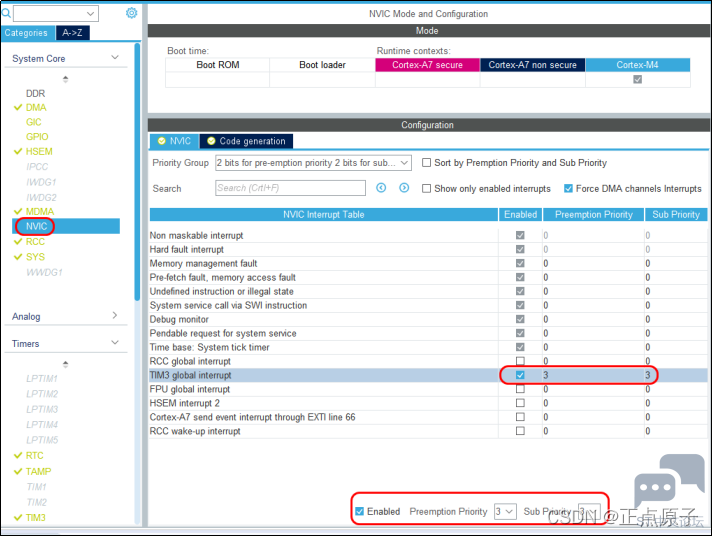This screenshot has width=713, height=537.
Task: Enable FPU global interrupt checkbox
Action: pyautogui.click(x=520, y=389)
